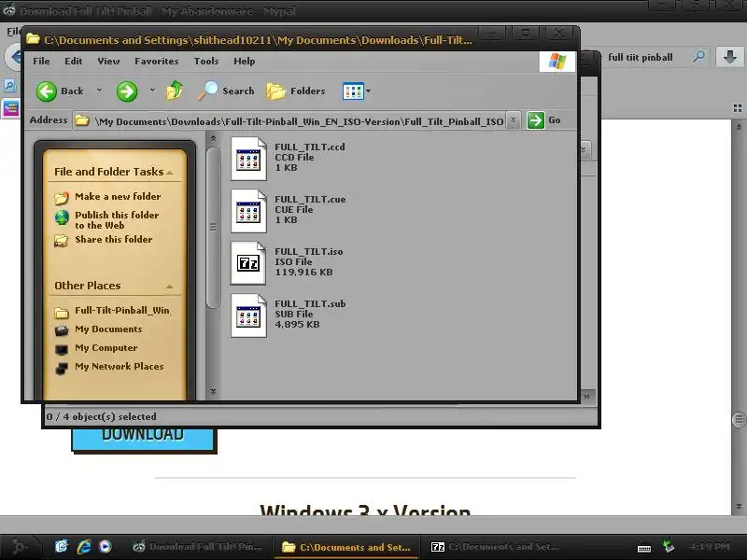This screenshot has height=560, width=747.
Task: Click Share this folder link
Action: pyautogui.click(x=113, y=239)
